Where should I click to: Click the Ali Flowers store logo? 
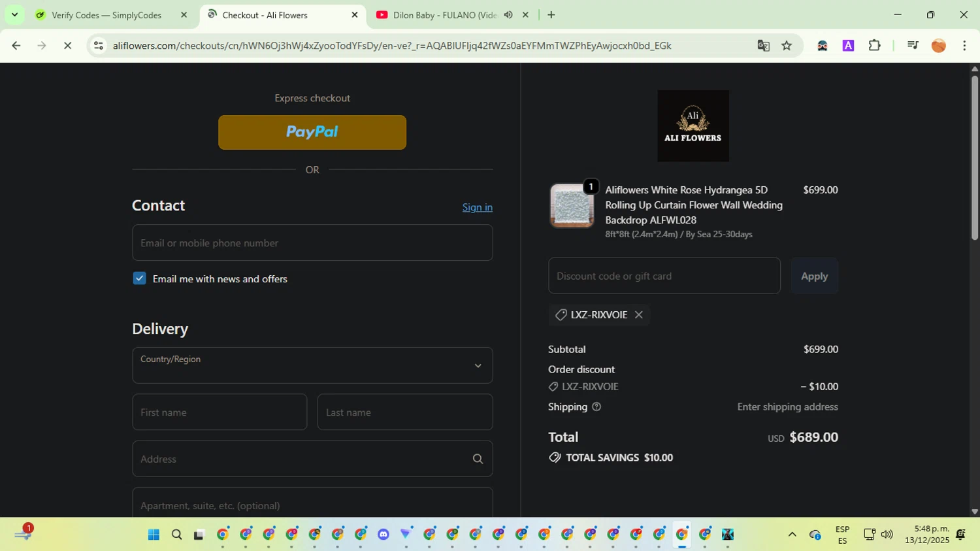[x=693, y=126]
